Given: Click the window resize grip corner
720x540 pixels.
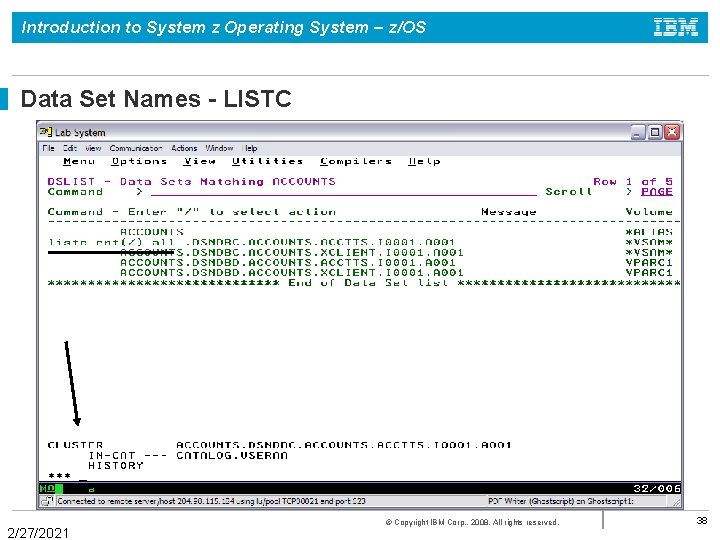Looking at the screenshot, I should pyautogui.click(x=676, y=502).
